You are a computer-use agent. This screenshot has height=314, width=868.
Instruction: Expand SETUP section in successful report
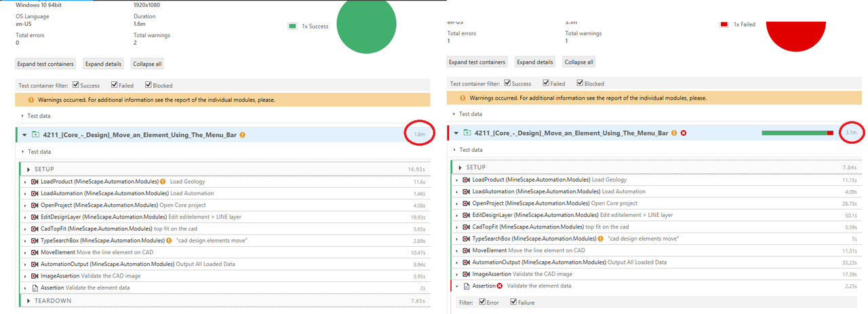pyautogui.click(x=28, y=169)
